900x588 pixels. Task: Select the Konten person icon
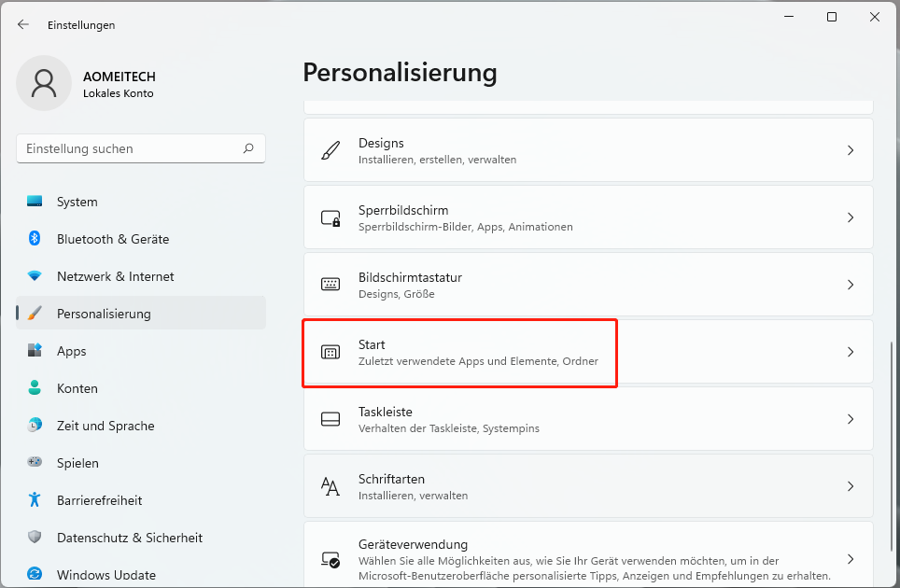coord(35,388)
